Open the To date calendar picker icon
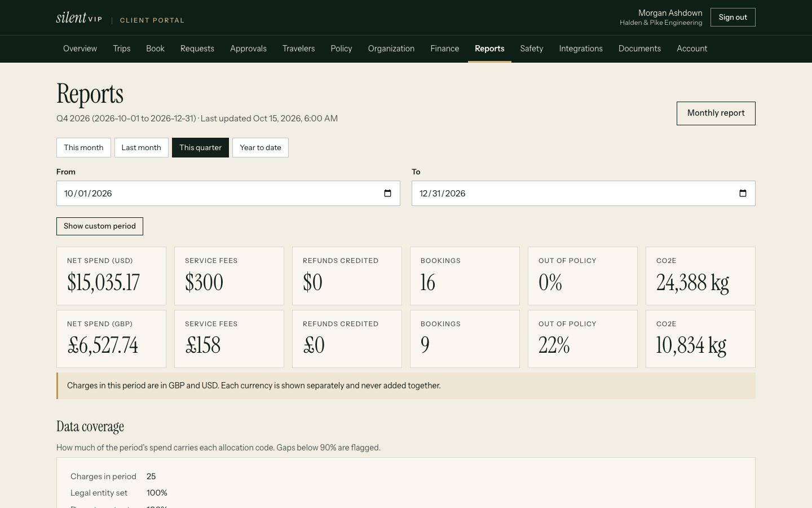 (x=743, y=194)
